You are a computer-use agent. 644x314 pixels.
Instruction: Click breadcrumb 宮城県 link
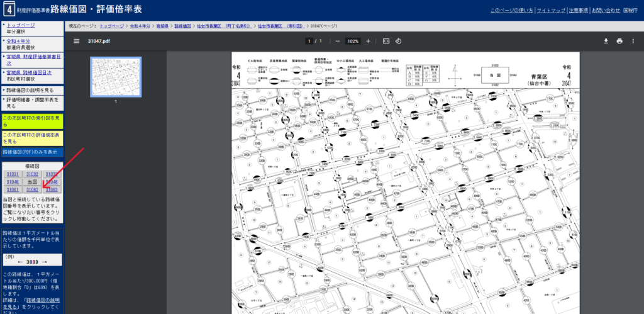click(x=163, y=26)
